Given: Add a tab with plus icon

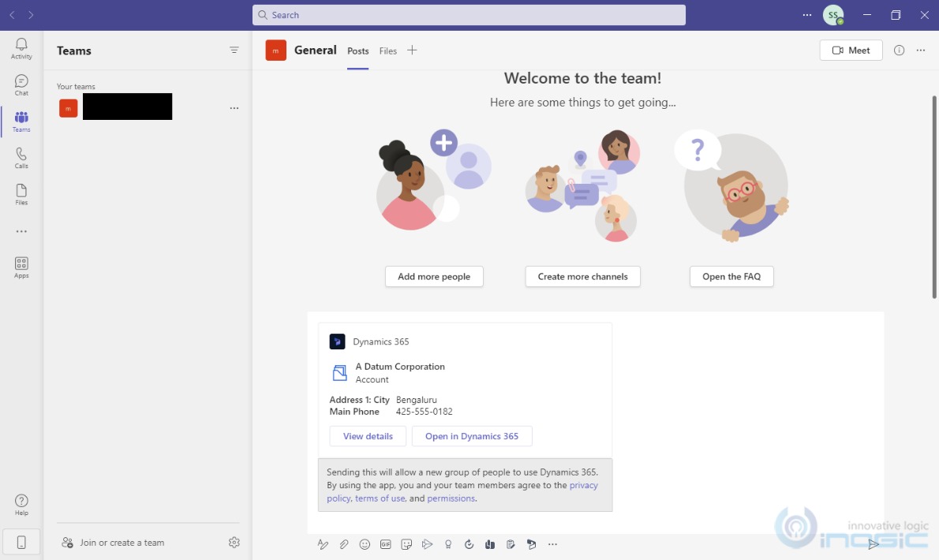Looking at the screenshot, I should (412, 50).
